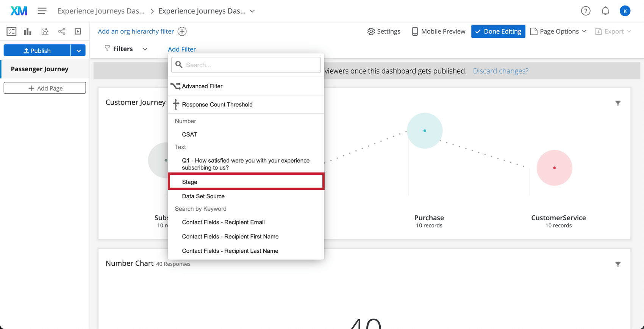644x329 pixels.
Task: Click the Filters funnel icon
Action: tap(108, 49)
